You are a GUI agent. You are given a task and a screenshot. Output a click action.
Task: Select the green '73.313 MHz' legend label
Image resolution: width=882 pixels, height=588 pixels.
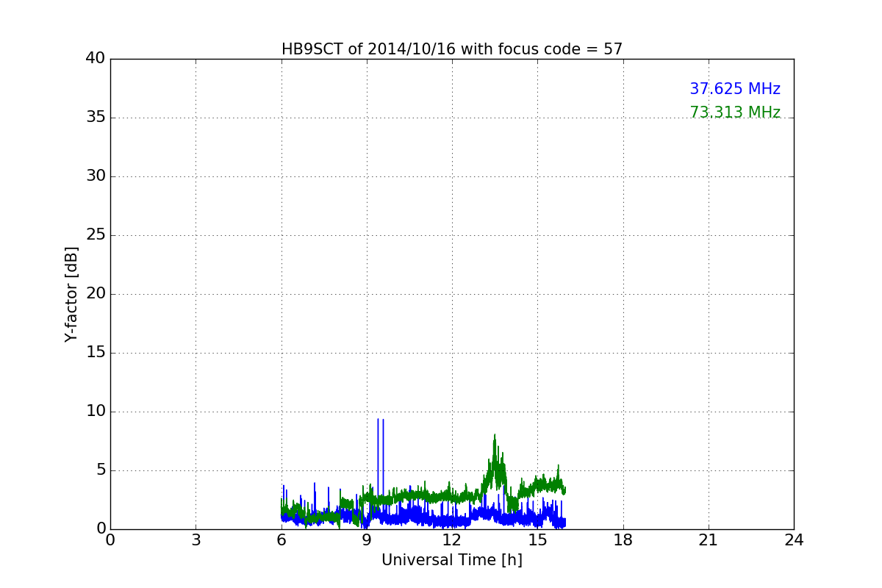pyautogui.click(x=735, y=112)
